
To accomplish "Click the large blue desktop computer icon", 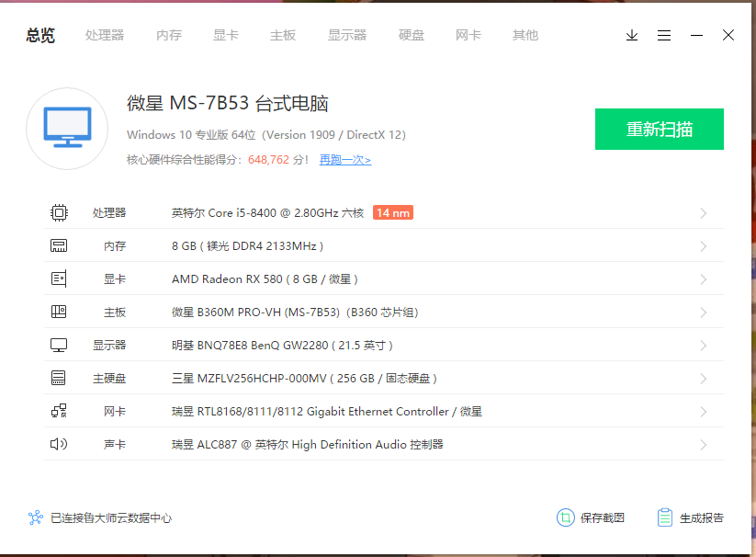I will coord(67,128).
